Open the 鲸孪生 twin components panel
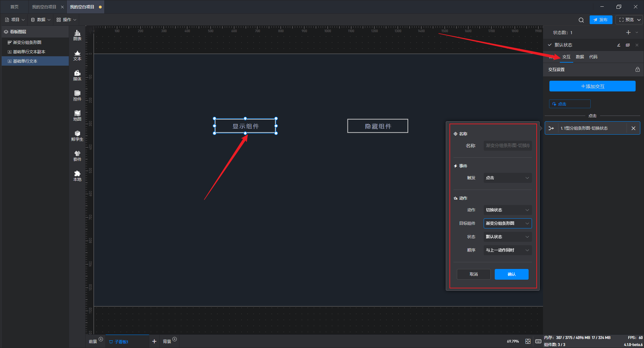 77,136
